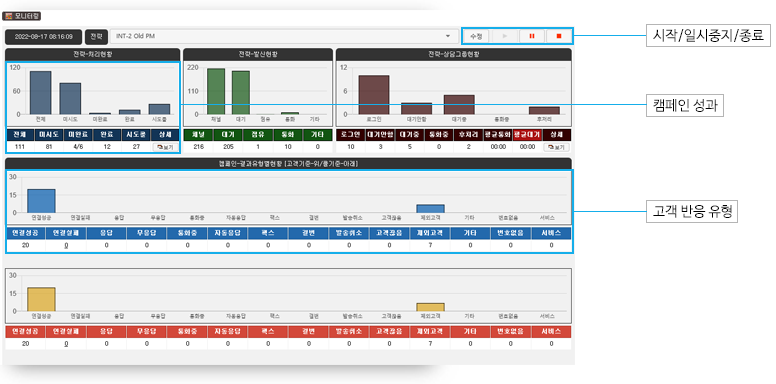This screenshot has height=384, width=776.
Task: Click the 전체 header in the navy table
Action: [x=20, y=135]
